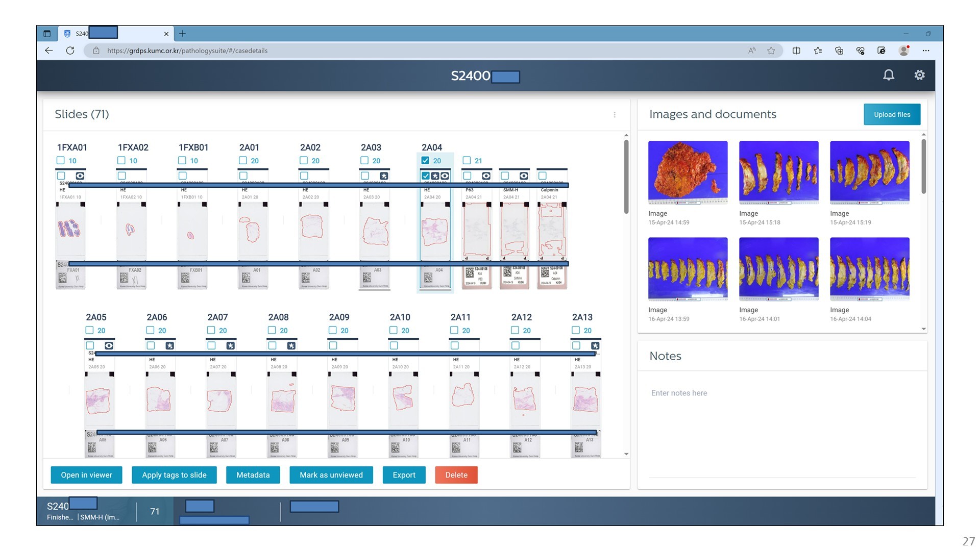Click the Open in viewer button
This screenshot has width=980, height=551.
tap(86, 475)
